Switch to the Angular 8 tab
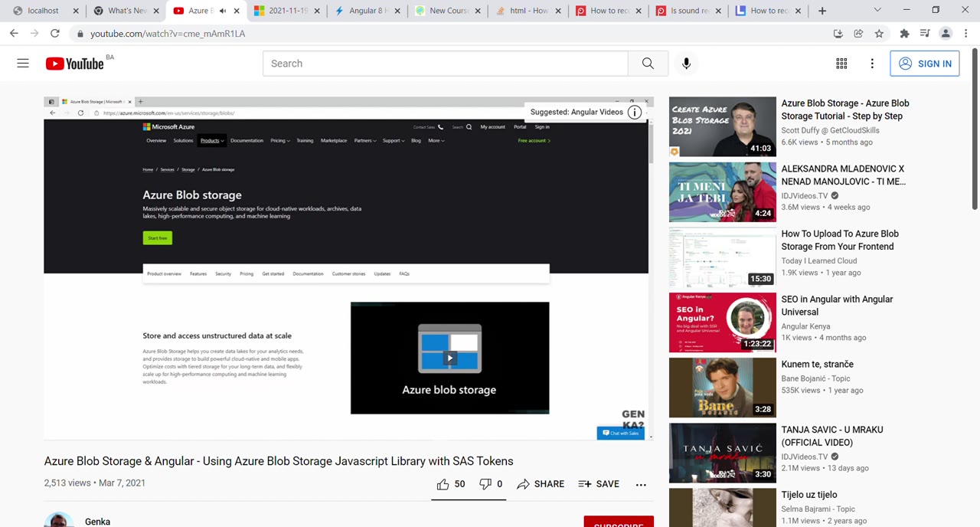 (x=367, y=10)
